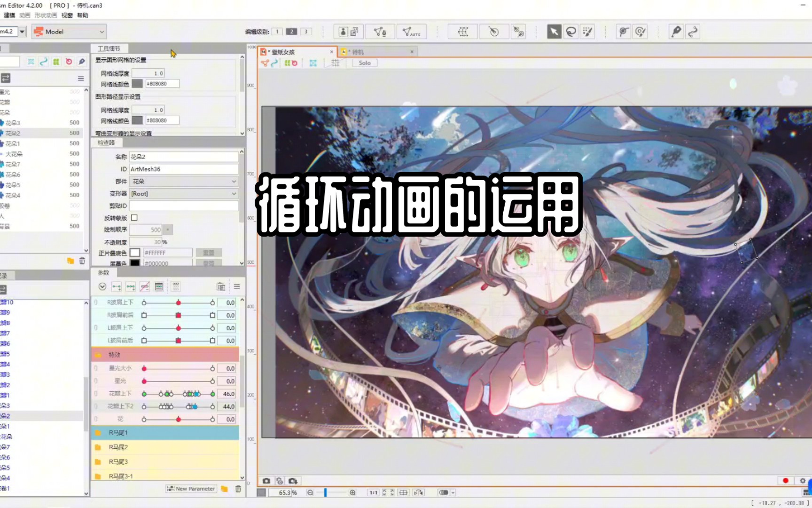Select the glue brush weight tool icon
Screen dimensions: 812x508
tap(640, 32)
